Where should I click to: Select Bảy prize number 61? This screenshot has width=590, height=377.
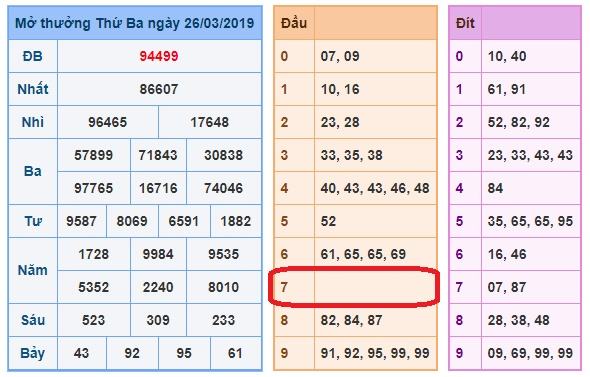[x=236, y=353]
